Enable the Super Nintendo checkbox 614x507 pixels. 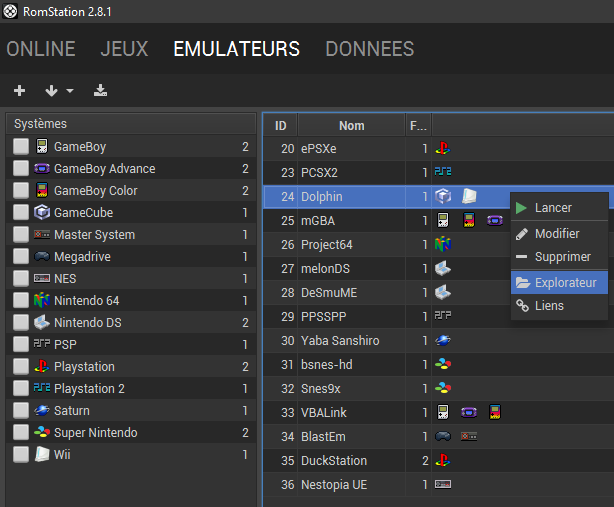click(21, 432)
